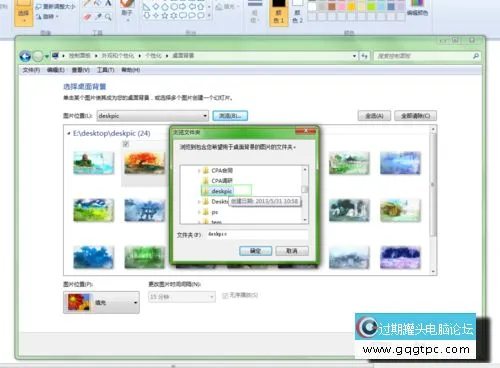Select the Eraser tool in Paint
The width and height of the screenshot is (500, 368).
[87, 17]
